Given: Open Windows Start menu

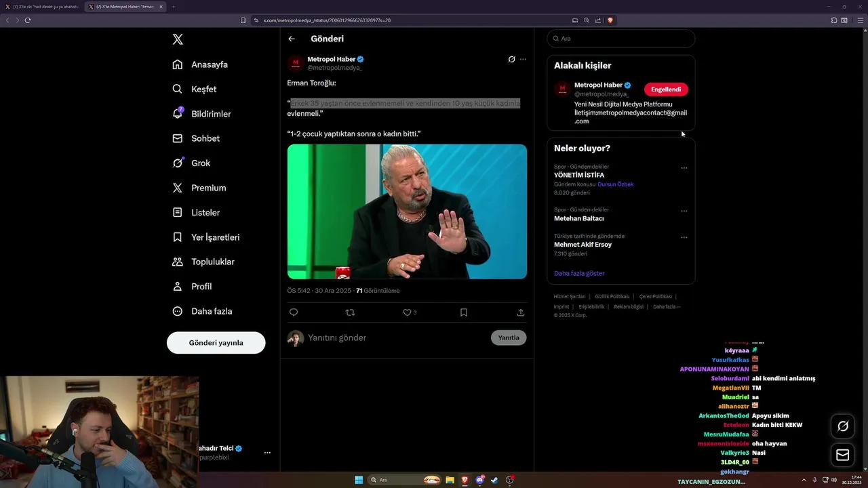Looking at the screenshot, I should [x=359, y=480].
